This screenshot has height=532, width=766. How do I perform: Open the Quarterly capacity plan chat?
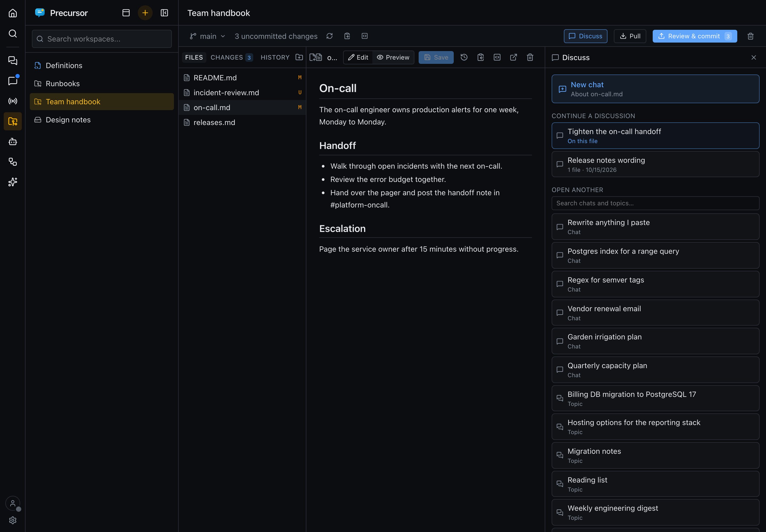[x=655, y=370]
